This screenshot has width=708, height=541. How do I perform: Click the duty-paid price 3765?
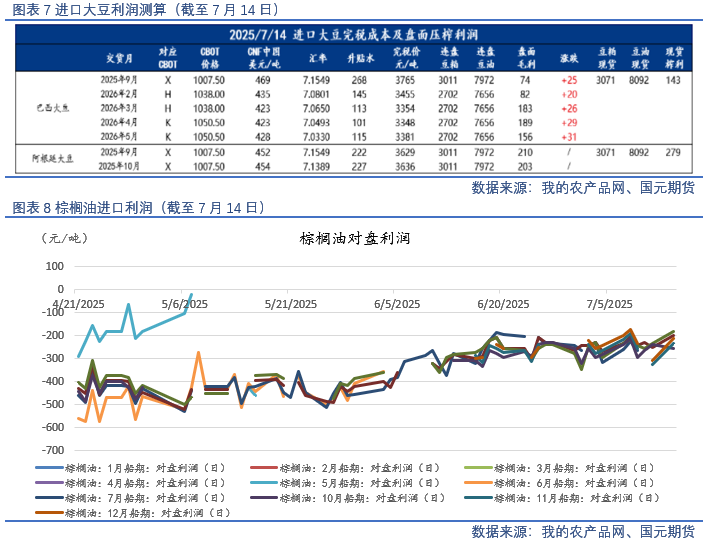pos(405,80)
